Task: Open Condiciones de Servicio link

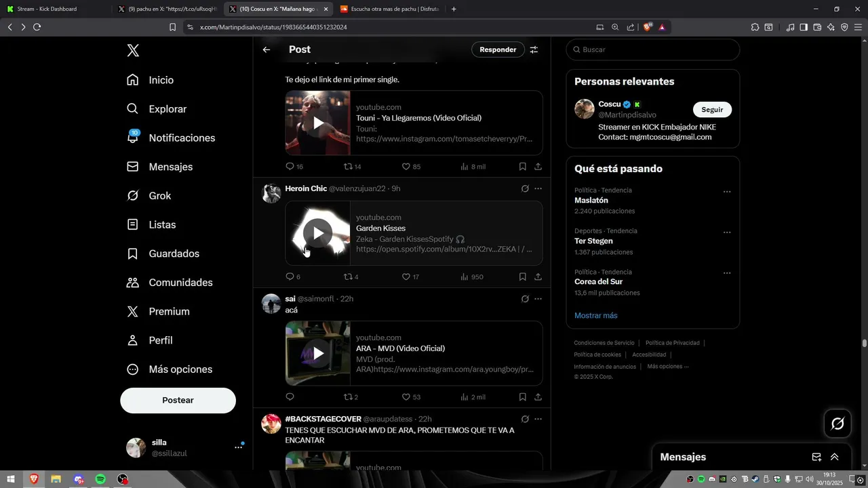Action: 604,343
